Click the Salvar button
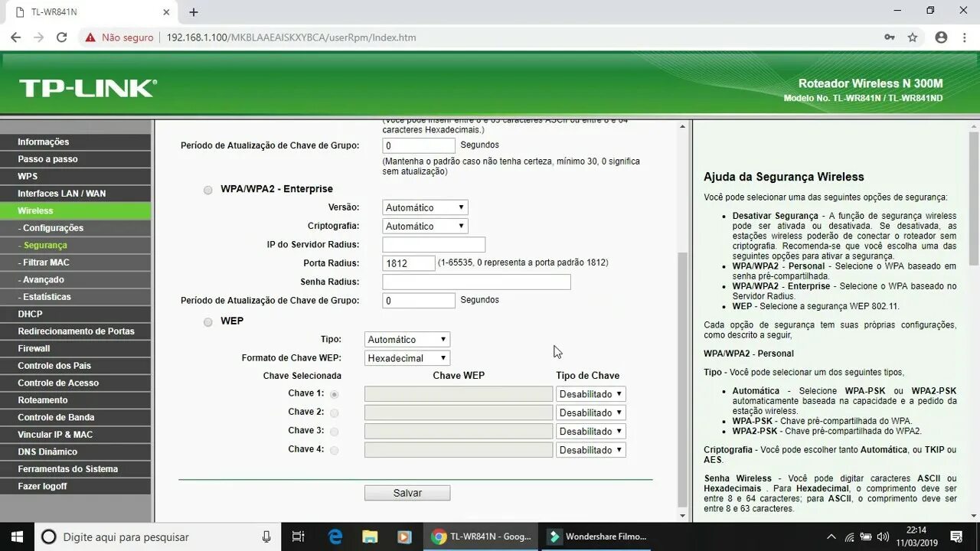Image resolution: width=980 pixels, height=551 pixels. 407,493
